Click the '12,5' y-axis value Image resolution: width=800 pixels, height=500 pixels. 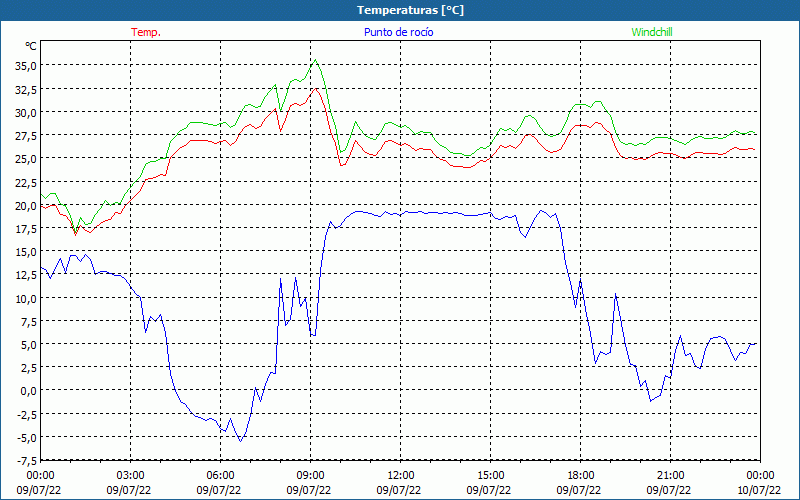coord(26,275)
